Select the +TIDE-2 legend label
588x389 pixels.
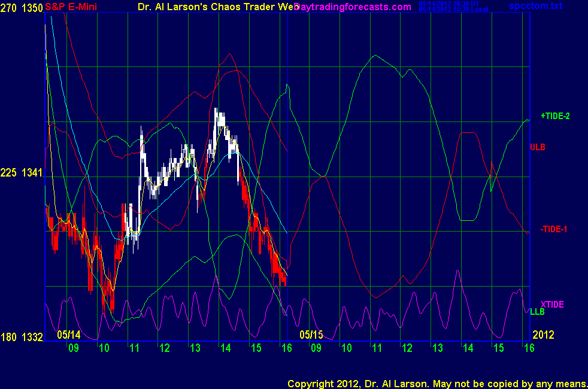click(555, 116)
